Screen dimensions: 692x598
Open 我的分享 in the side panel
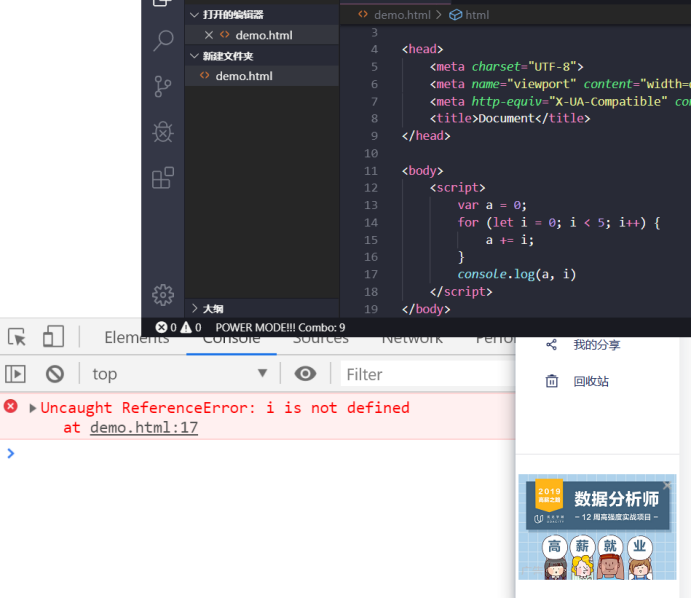pos(597,345)
